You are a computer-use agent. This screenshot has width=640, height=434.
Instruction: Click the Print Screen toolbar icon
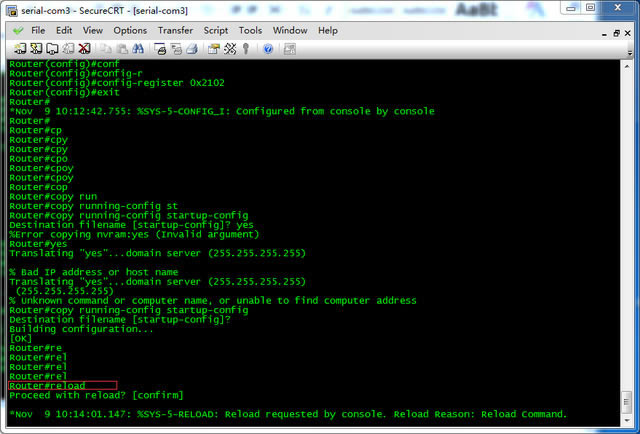160,49
